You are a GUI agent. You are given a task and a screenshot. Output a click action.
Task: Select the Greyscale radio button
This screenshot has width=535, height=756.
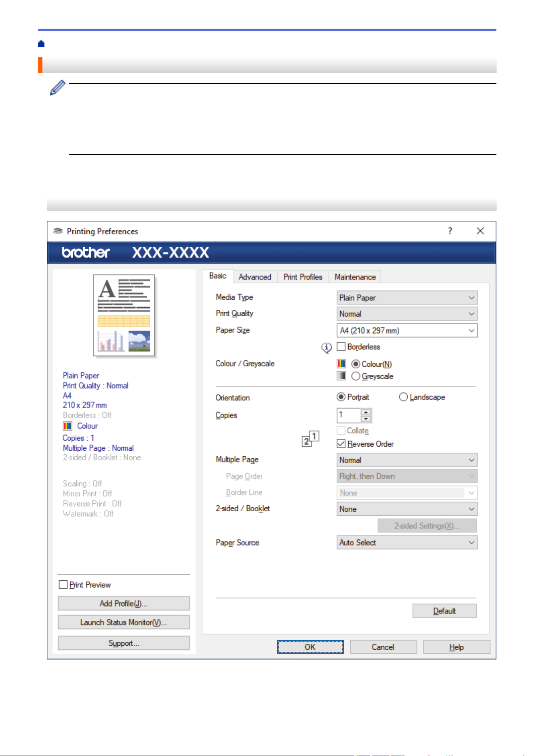(356, 376)
